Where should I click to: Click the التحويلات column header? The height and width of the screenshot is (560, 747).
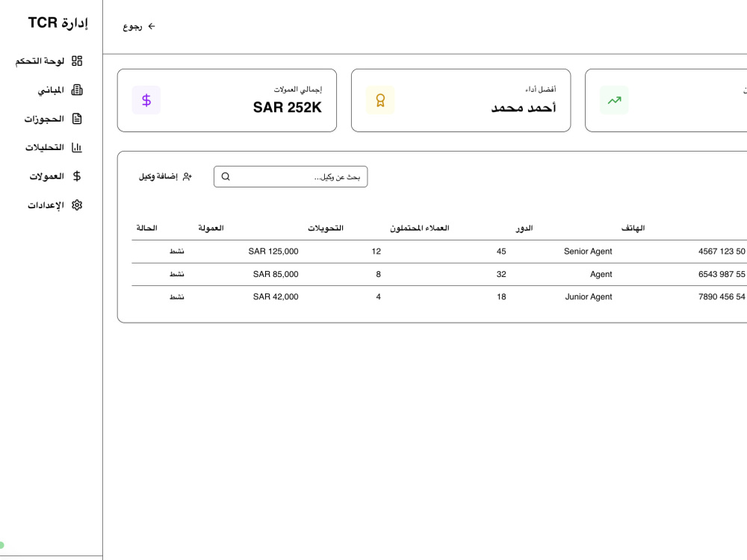tap(326, 228)
